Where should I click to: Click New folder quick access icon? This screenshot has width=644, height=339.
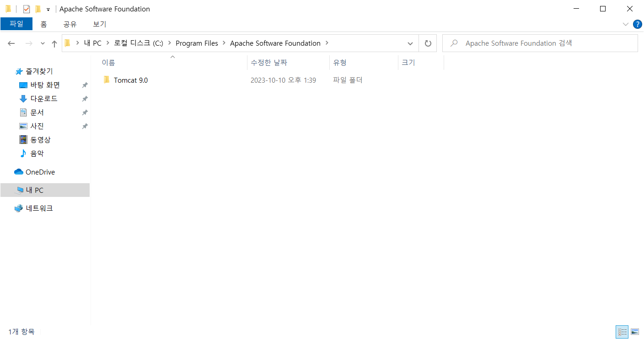[38, 9]
